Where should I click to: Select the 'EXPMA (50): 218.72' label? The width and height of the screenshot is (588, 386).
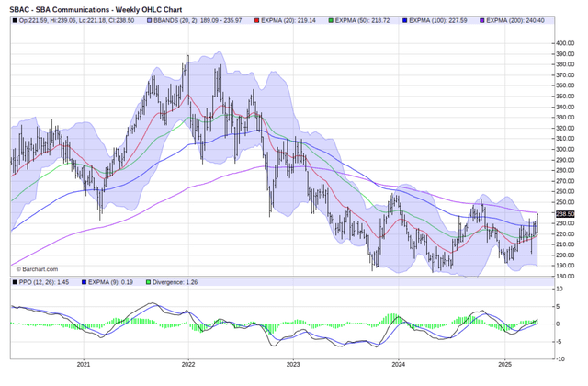point(362,20)
